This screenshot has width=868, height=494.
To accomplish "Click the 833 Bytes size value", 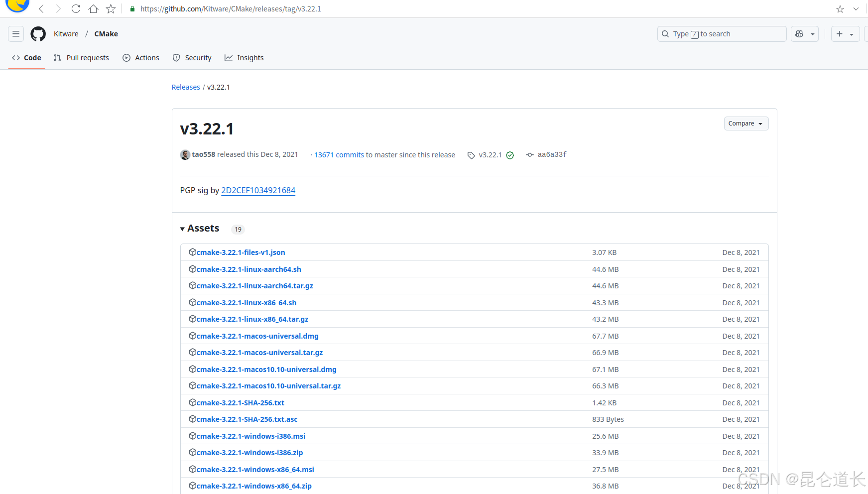I will coord(608,419).
